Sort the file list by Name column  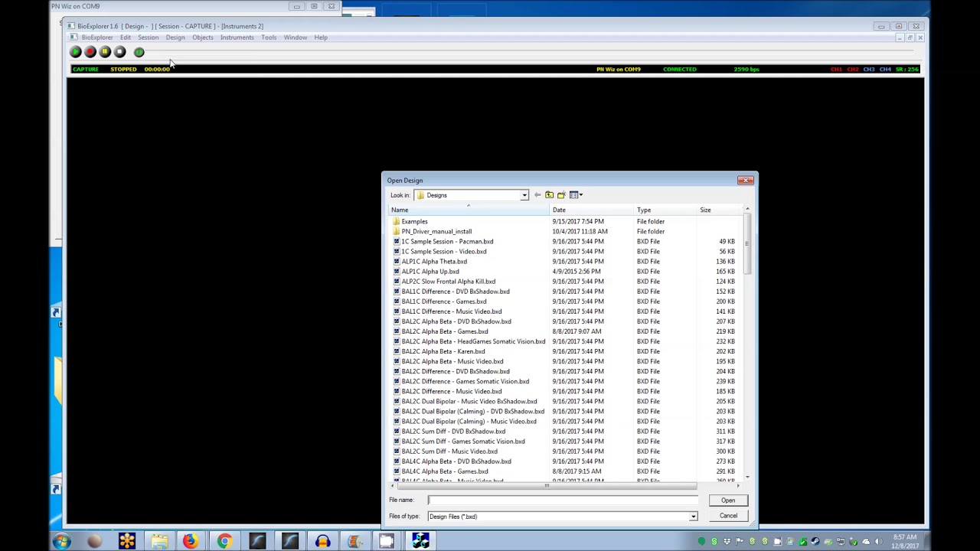click(469, 210)
